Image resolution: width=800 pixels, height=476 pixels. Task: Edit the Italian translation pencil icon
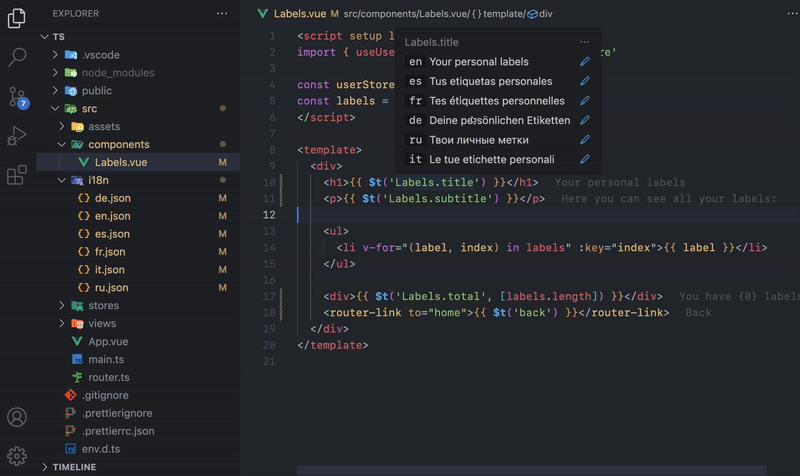(585, 159)
